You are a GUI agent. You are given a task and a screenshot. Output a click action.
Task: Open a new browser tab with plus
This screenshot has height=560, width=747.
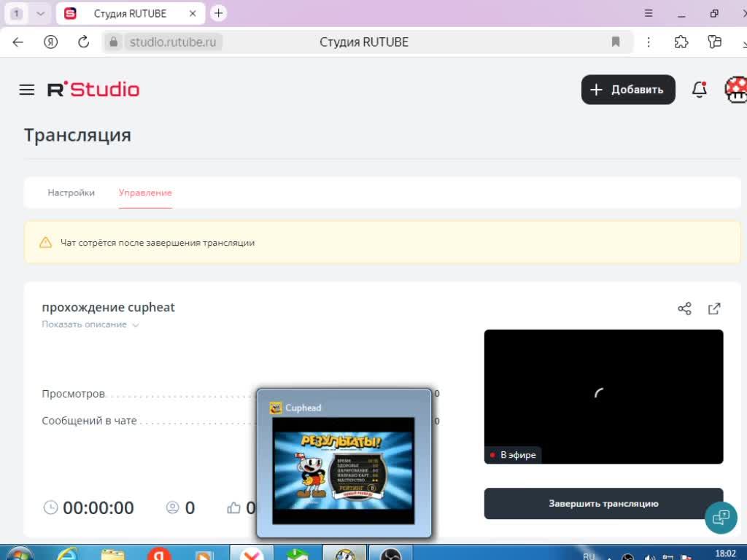click(x=218, y=13)
